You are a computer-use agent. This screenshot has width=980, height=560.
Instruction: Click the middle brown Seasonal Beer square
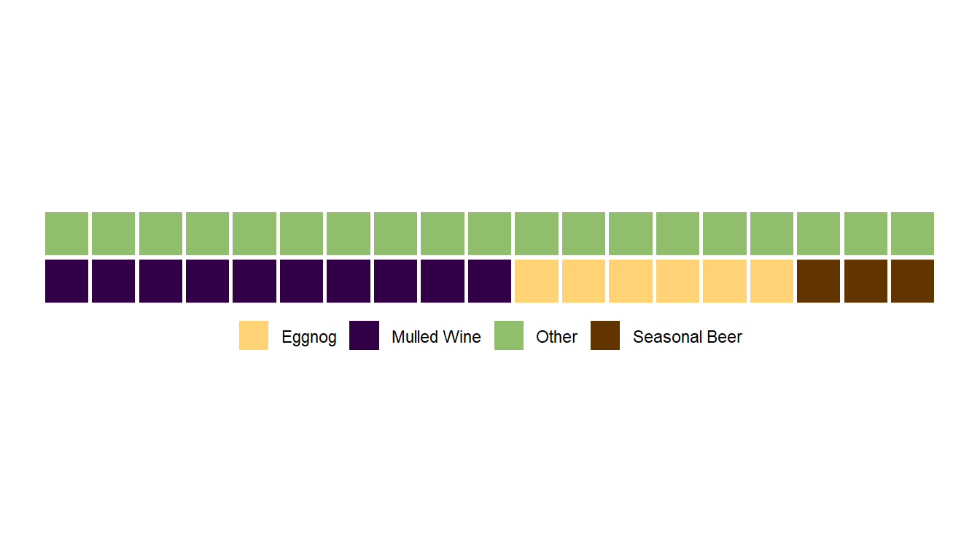866,281
